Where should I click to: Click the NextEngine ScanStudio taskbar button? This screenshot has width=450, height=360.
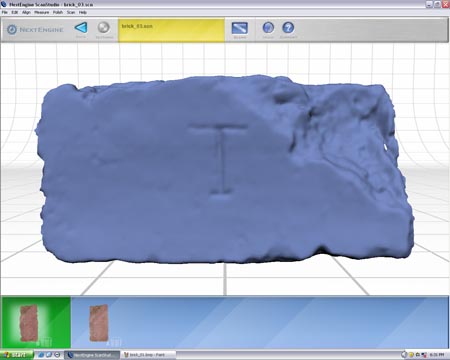pyautogui.click(x=92, y=355)
